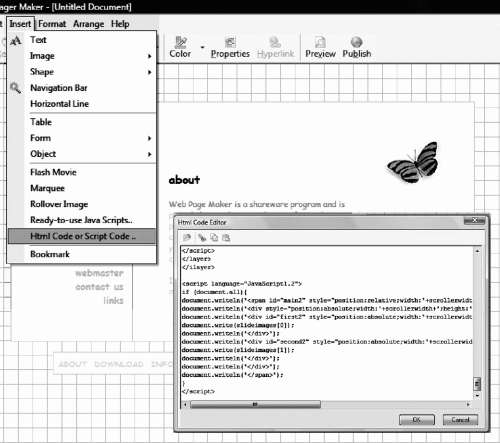Screen dimensions: 500x443
Task: Open the Format menu
Action: click(52, 24)
